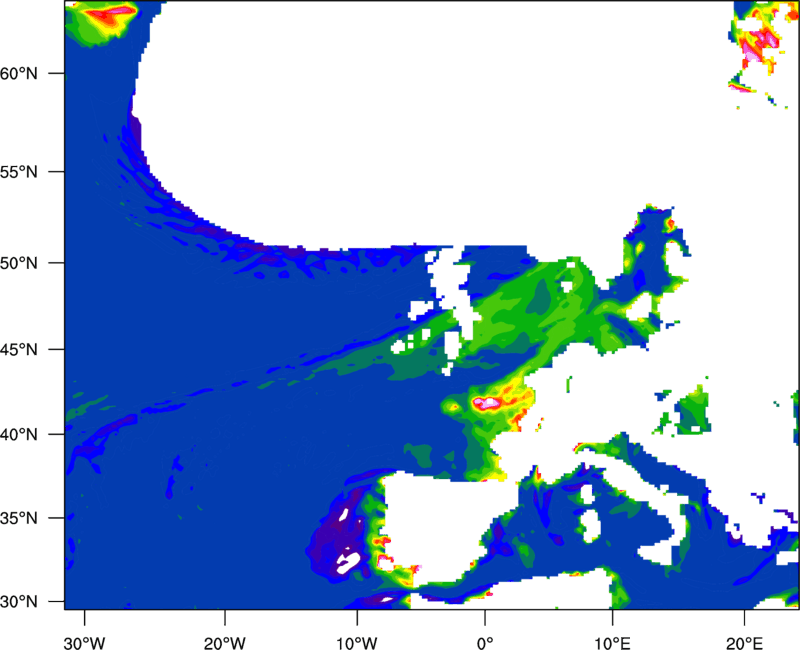Click the 20°E longitude label

click(x=744, y=643)
